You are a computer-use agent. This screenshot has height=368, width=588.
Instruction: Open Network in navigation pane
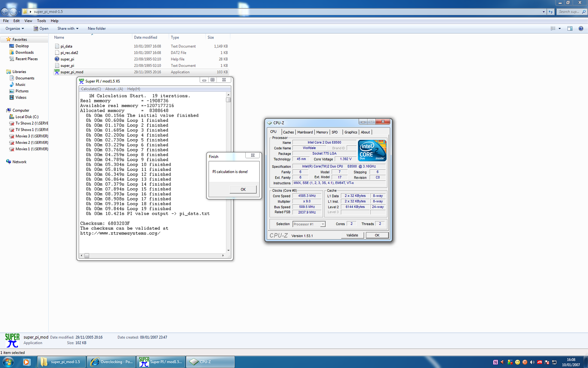pyautogui.click(x=16, y=162)
